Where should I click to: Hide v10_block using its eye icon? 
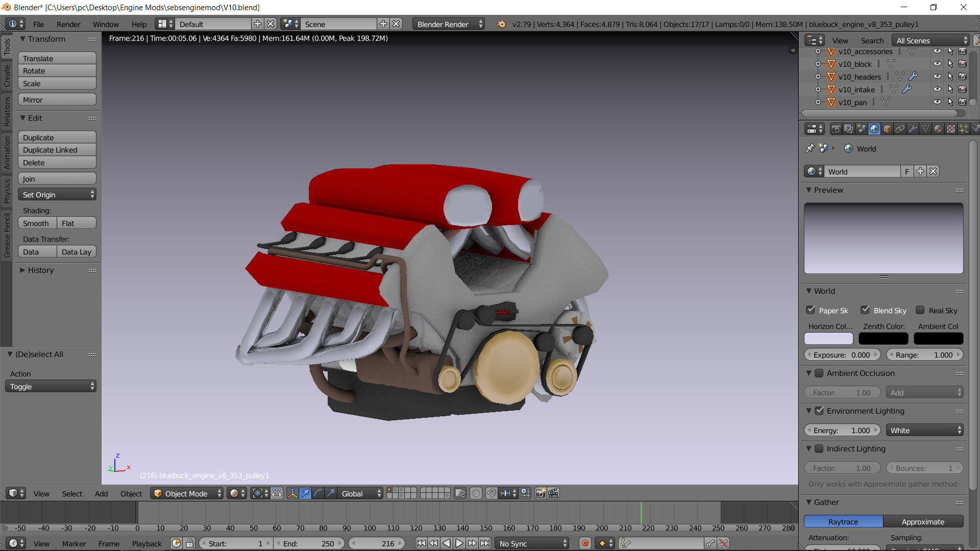(937, 64)
